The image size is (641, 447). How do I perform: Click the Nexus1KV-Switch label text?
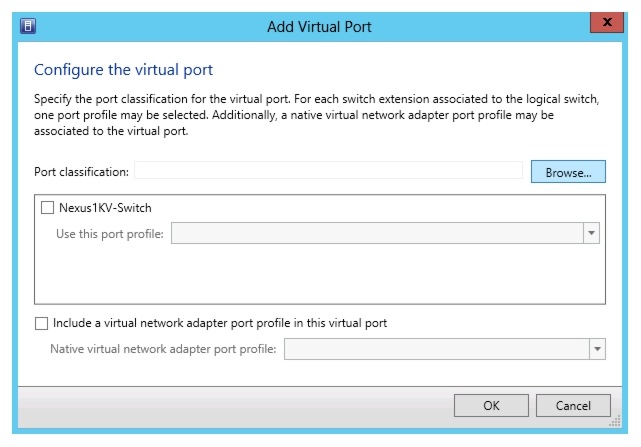pyautogui.click(x=105, y=208)
